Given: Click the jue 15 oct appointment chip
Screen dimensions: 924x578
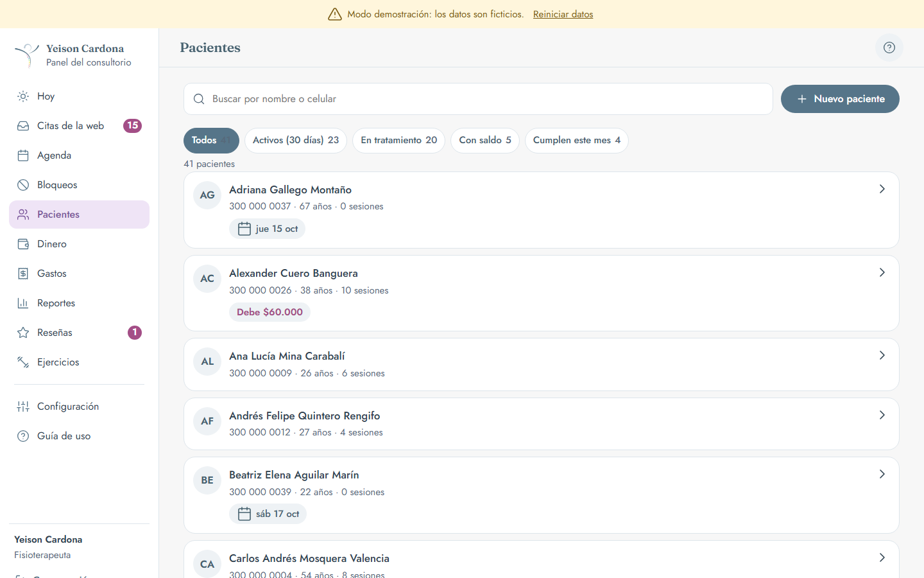Looking at the screenshot, I should [267, 229].
